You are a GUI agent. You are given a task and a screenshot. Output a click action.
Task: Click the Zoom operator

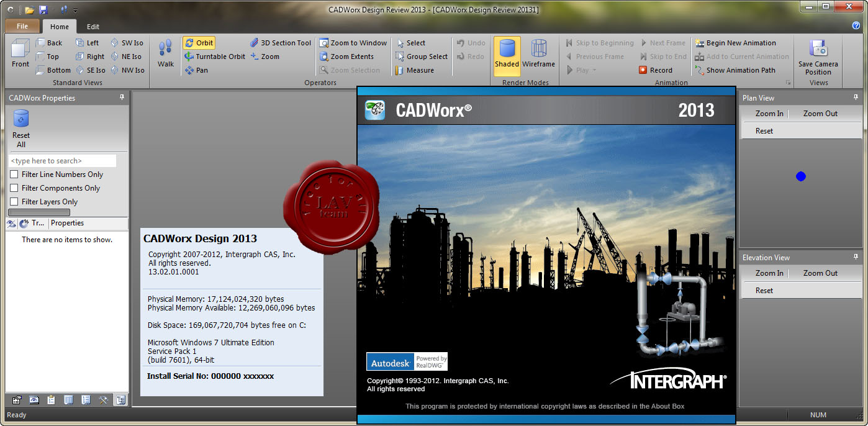tap(265, 57)
